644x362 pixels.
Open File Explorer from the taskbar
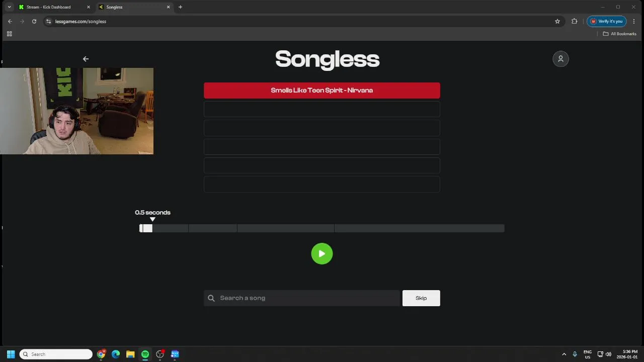130,354
